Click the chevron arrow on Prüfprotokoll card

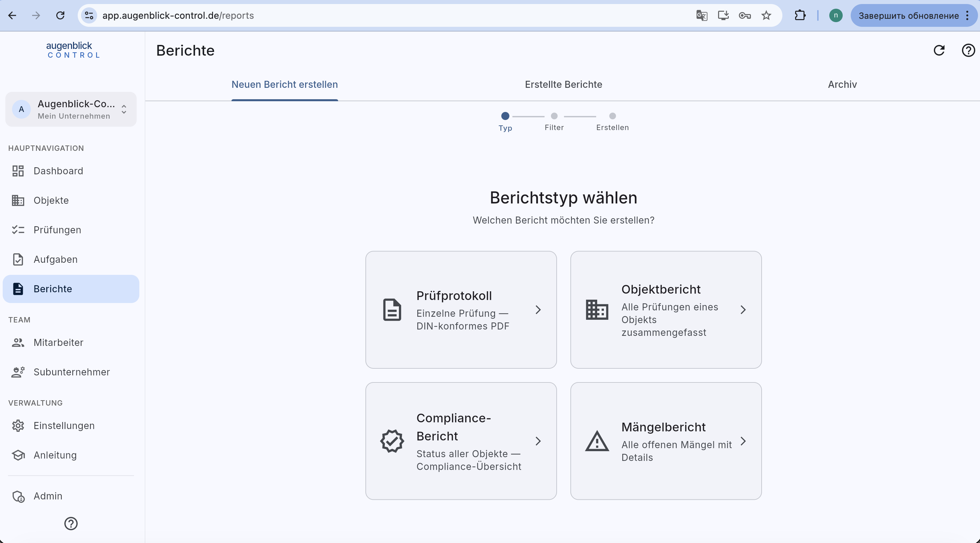[x=538, y=310]
